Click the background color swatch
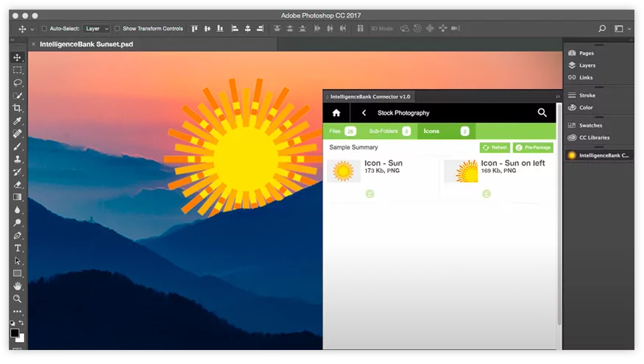Image resolution: width=644 pixels, height=364 pixels. click(x=21, y=338)
